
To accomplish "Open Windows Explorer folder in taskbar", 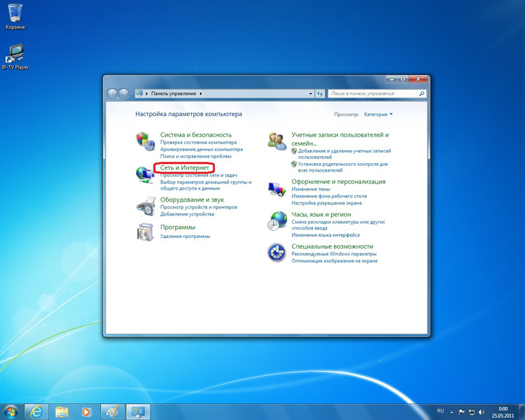I will (62, 412).
